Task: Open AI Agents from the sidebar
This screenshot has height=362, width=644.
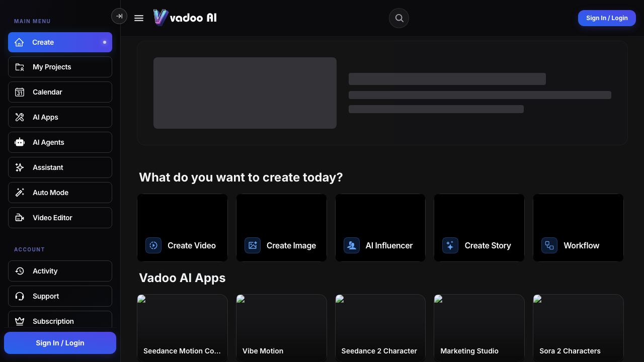Action: (x=60, y=142)
